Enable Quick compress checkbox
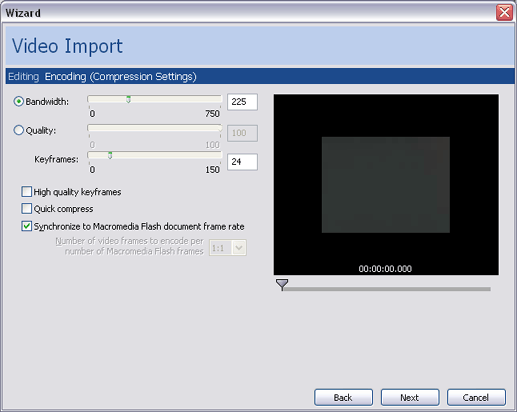Image resolution: width=517 pixels, height=412 pixels. pyautogui.click(x=26, y=209)
